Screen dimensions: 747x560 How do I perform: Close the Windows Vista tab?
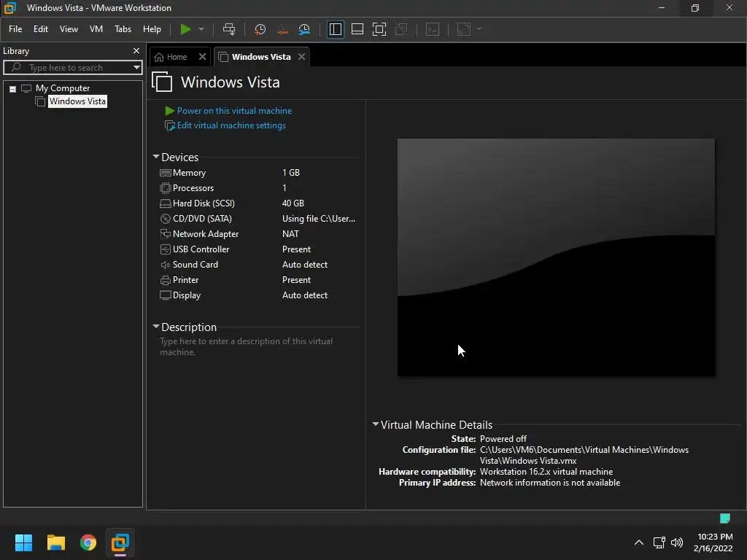301,57
